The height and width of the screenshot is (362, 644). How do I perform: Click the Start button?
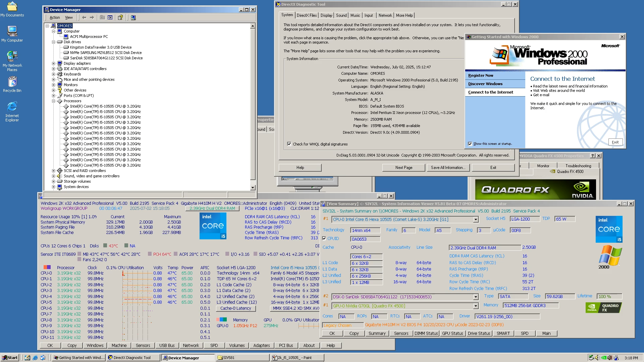[x=10, y=358]
